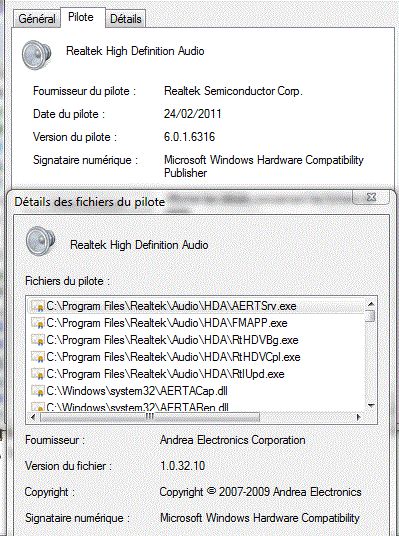
Task: Select the FMAPP.exe path entry in list
Action: coord(167,323)
